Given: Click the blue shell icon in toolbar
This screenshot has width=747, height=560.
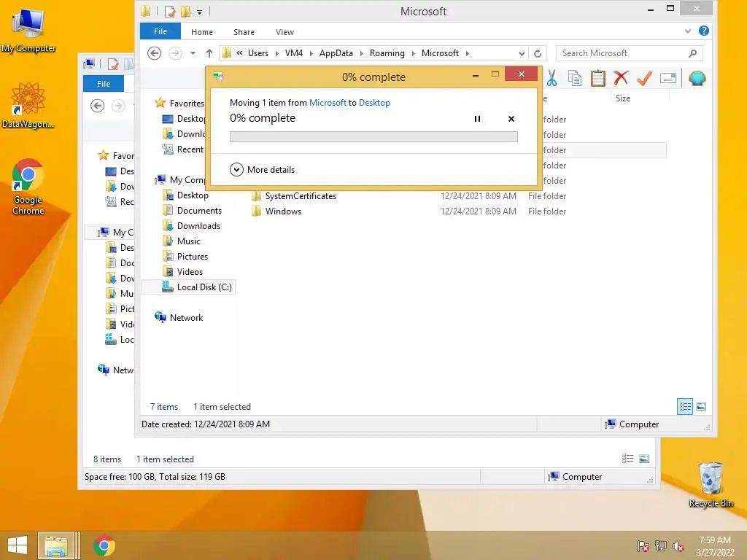Looking at the screenshot, I should [x=697, y=78].
